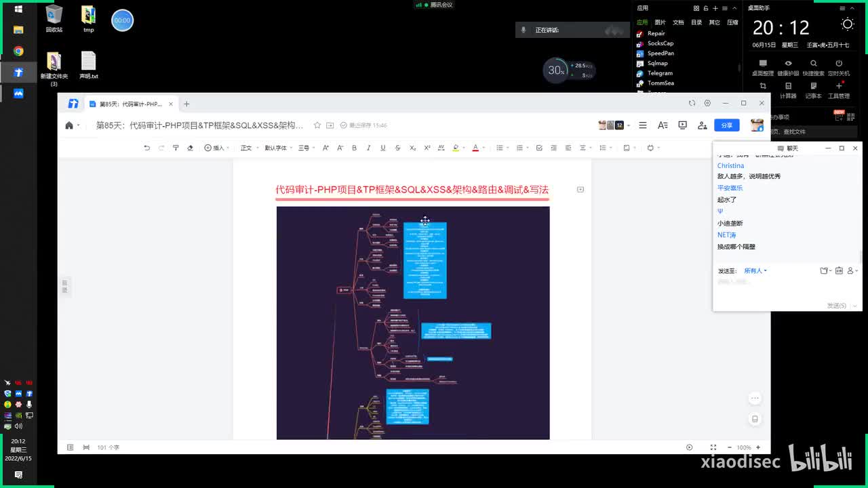The width and height of the screenshot is (868, 488).
Task: Open the Chrome icon in the taskbar
Action: [x=18, y=51]
